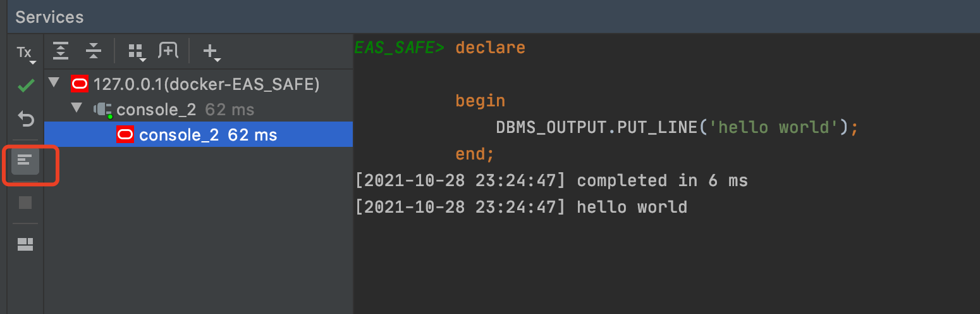Click the Stop square icon
Screen dimensions: 980x314
[x=25, y=203]
